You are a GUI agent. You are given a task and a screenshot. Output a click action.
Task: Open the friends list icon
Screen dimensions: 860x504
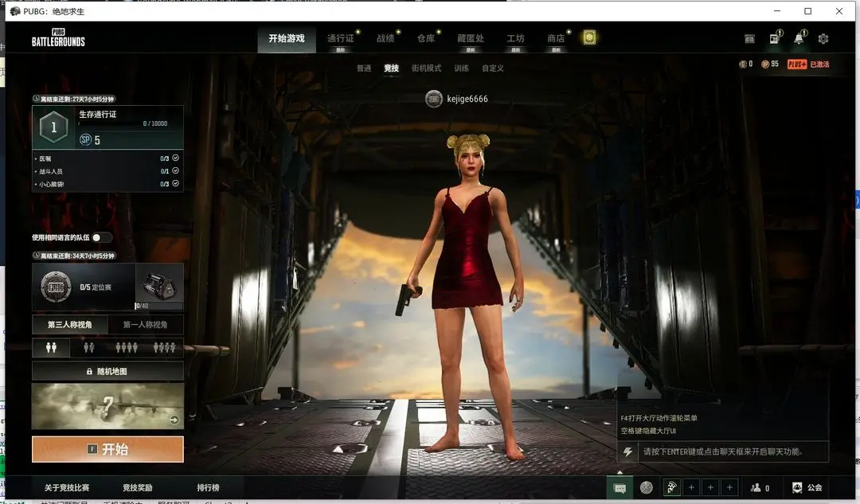click(756, 487)
